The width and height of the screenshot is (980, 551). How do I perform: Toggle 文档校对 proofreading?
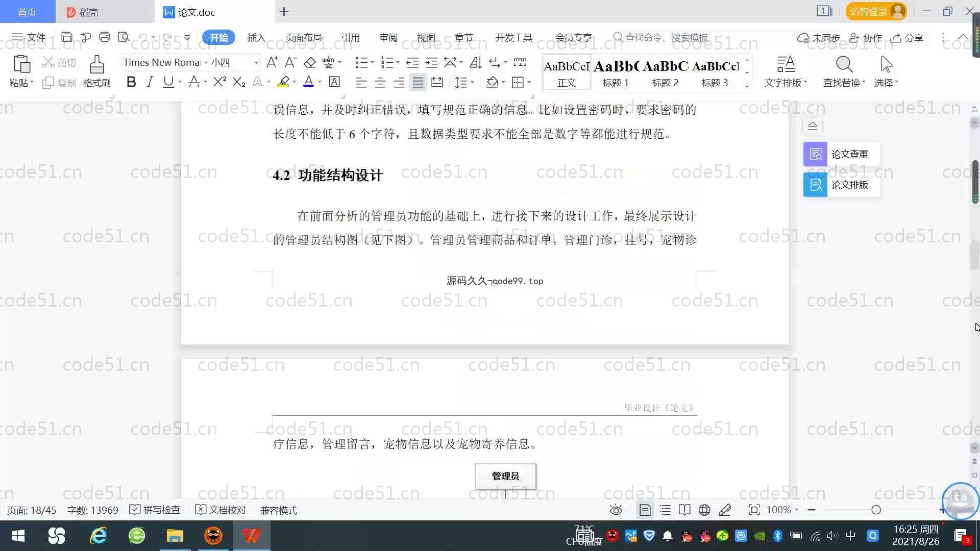coord(220,510)
